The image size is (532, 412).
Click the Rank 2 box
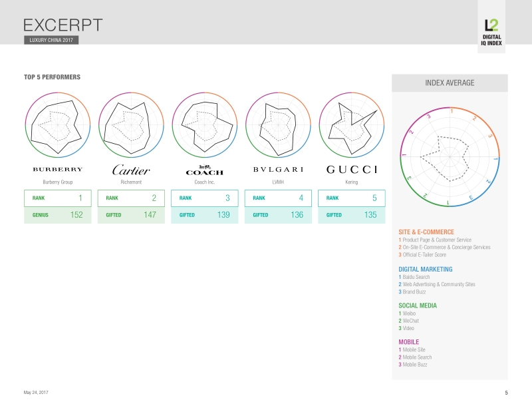pyautogui.click(x=131, y=198)
